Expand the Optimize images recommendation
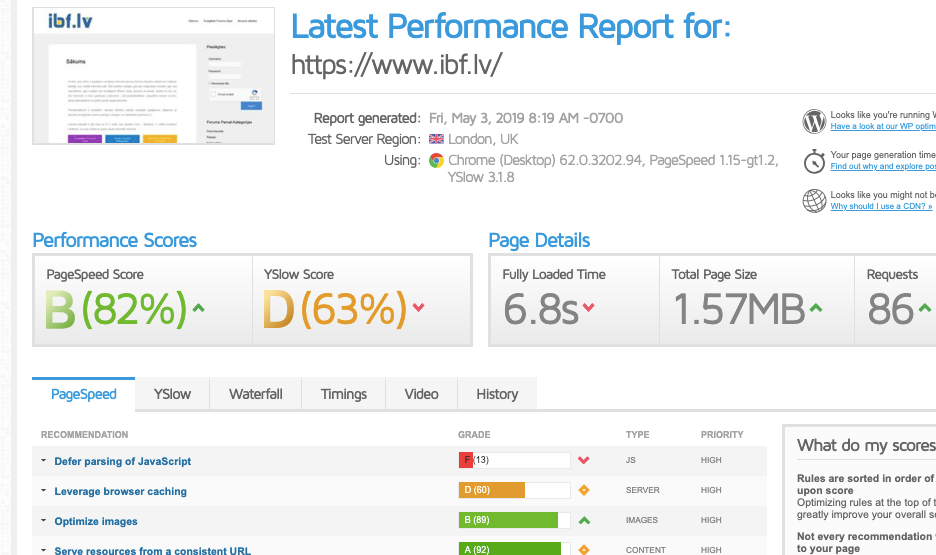The image size is (936, 555). coord(44,522)
